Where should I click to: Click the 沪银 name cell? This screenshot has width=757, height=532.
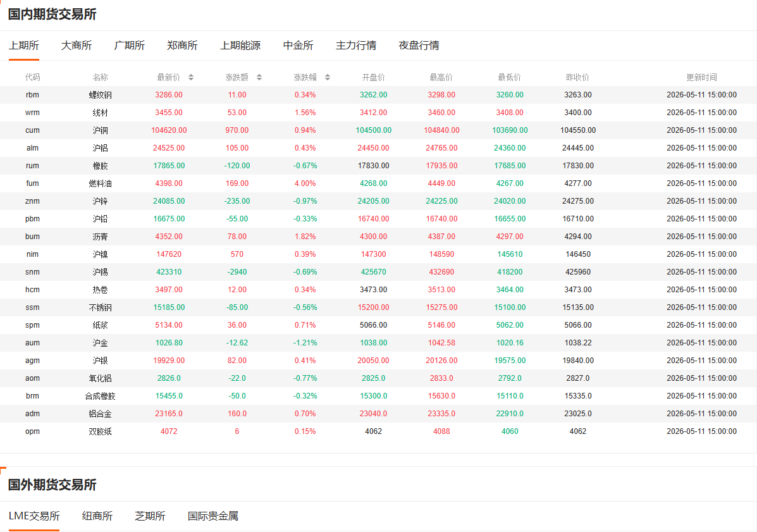click(100, 361)
